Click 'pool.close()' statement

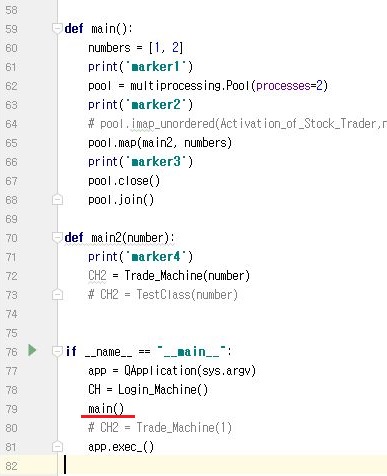(124, 181)
